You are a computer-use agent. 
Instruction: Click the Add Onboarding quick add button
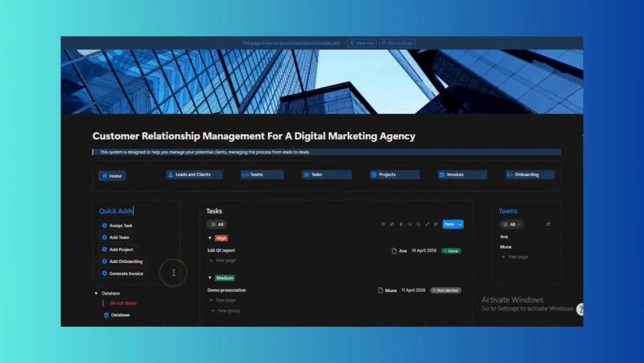122,262
